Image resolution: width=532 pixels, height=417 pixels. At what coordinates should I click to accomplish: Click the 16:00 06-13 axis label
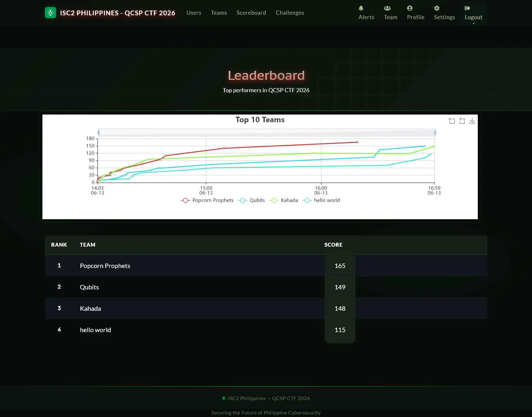pyautogui.click(x=321, y=190)
